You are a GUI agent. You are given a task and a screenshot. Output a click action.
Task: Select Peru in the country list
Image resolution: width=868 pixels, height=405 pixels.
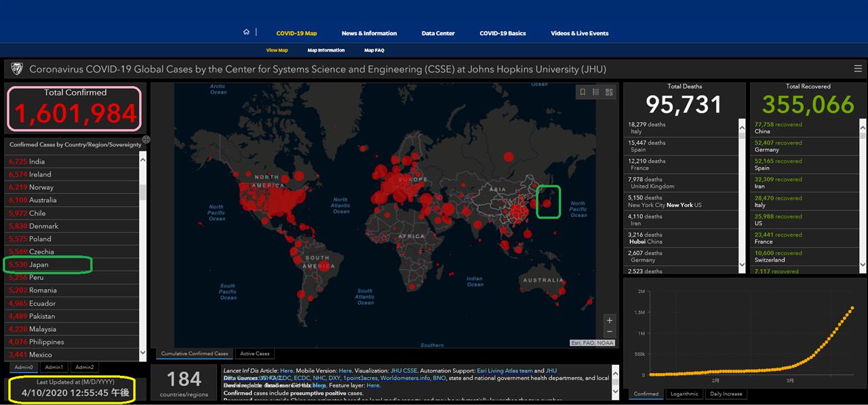click(x=72, y=277)
